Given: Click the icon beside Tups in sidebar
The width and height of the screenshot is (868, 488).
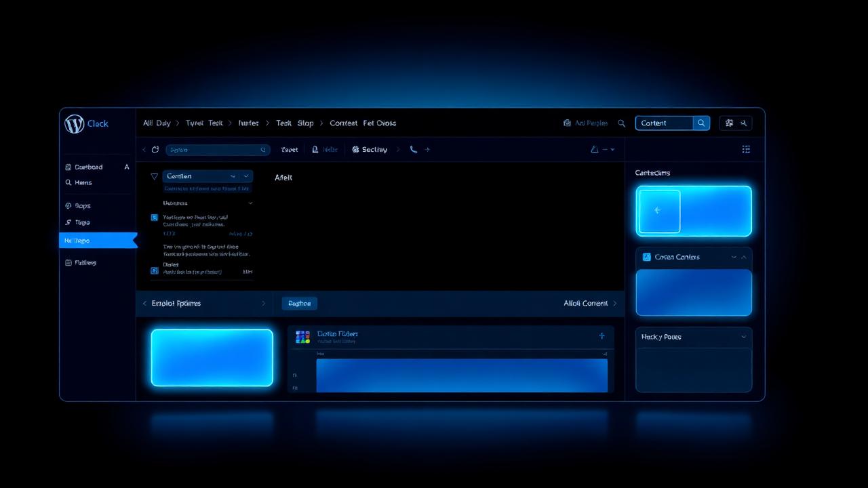Looking at the screenshot, I should point(68,222).
